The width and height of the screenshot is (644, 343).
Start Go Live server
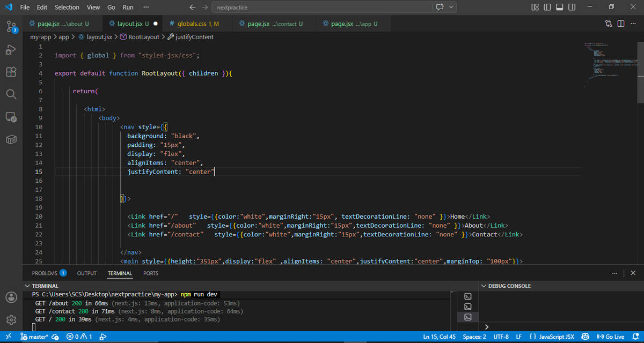click(610, 337)
